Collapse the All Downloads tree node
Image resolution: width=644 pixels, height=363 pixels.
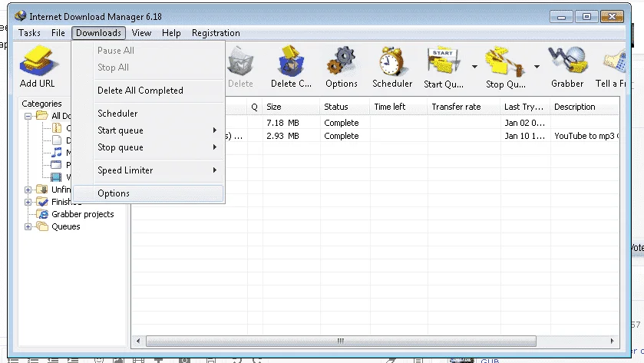tap(28, 116)
